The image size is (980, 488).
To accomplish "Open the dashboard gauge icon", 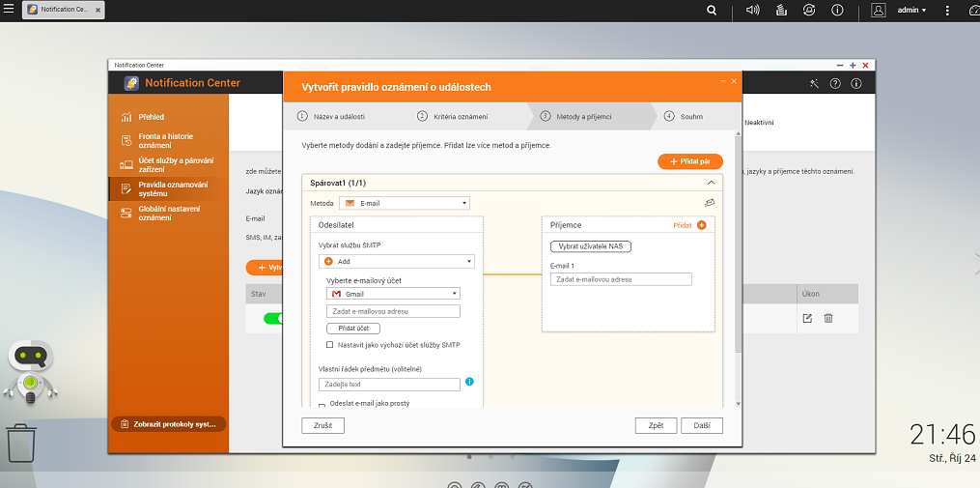I will [x=972, y=10].
